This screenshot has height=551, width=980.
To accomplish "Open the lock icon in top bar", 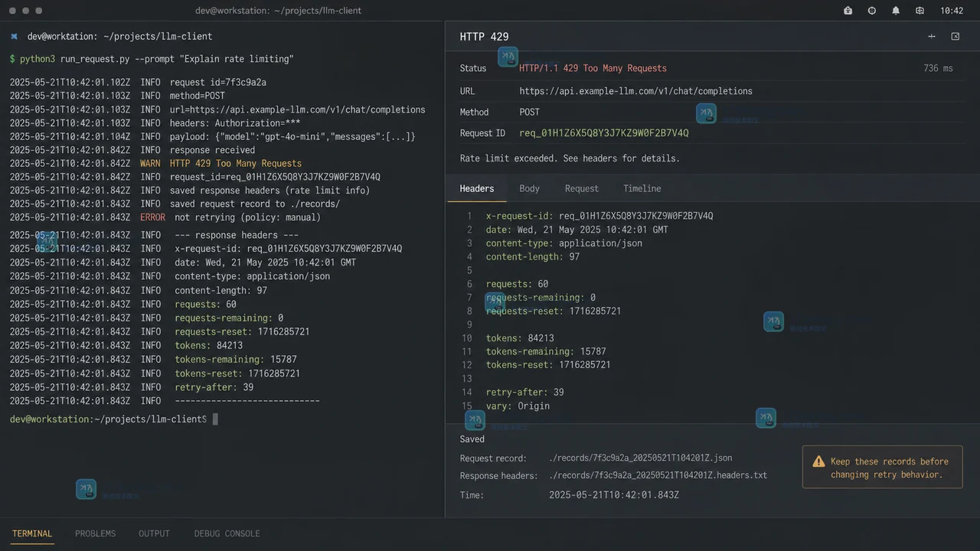I will tap(848, 11).
